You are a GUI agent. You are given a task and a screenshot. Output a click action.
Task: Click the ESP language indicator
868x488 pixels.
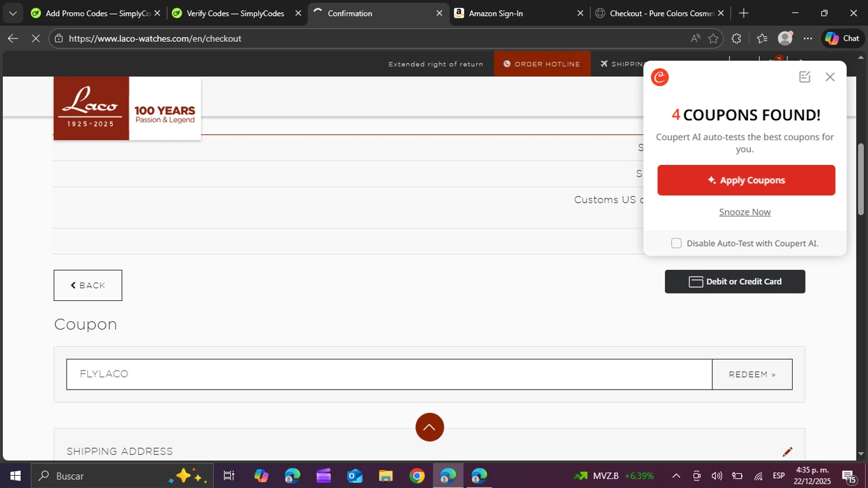point(779,476)
